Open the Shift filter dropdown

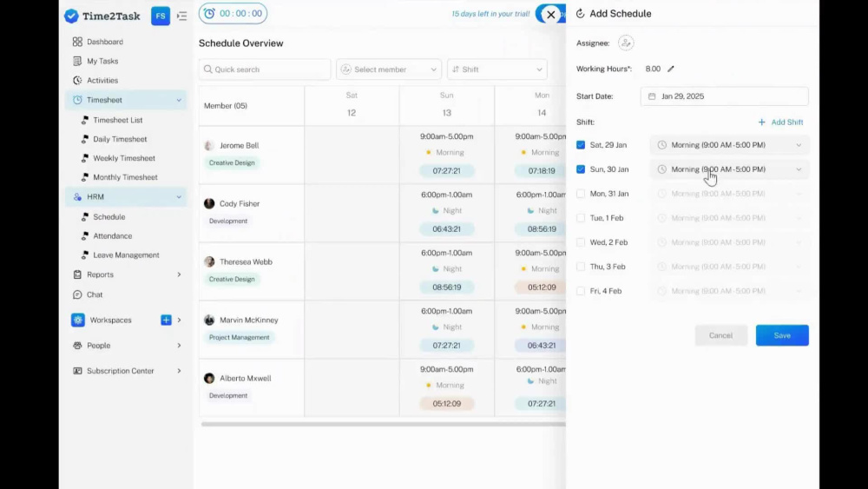pos(497,69)
